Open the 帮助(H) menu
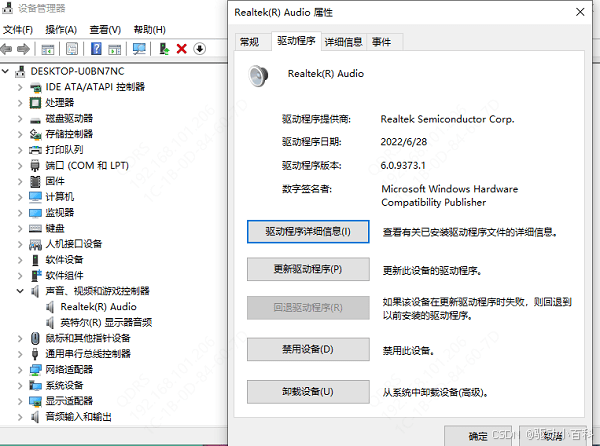Screen dimensions: 600x446 pos(149,30)
